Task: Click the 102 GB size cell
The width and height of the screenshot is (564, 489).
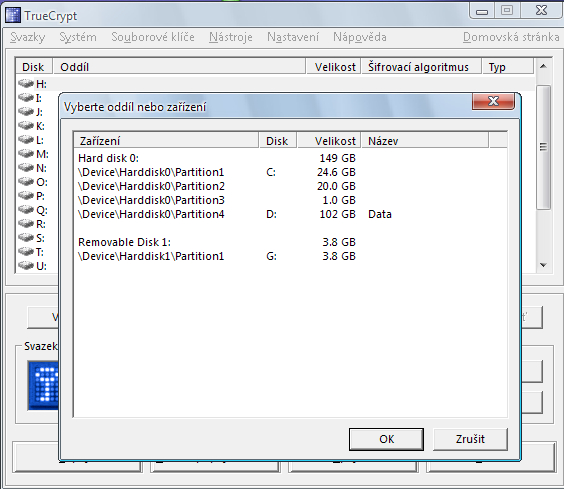Action: 337,214
